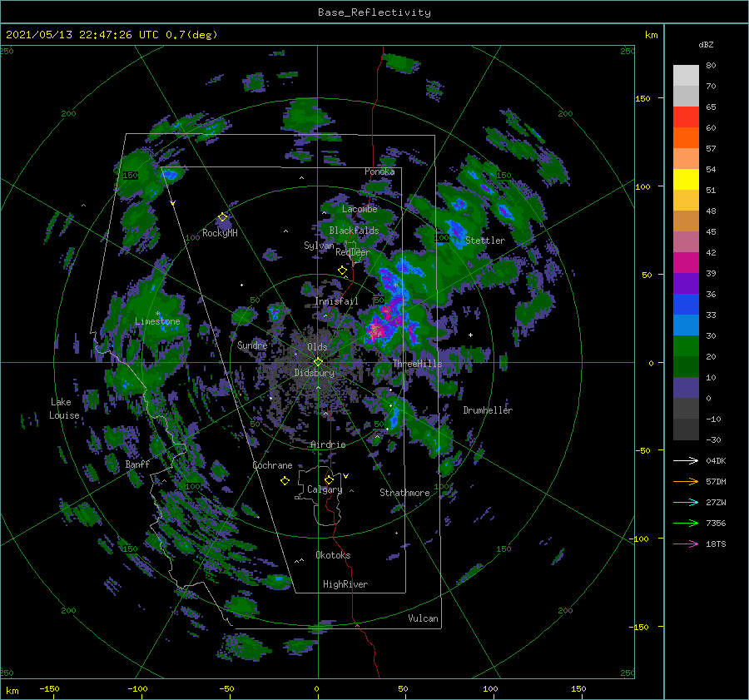Pick the tan-brown swatch between 48 and 45

point(686,221)
